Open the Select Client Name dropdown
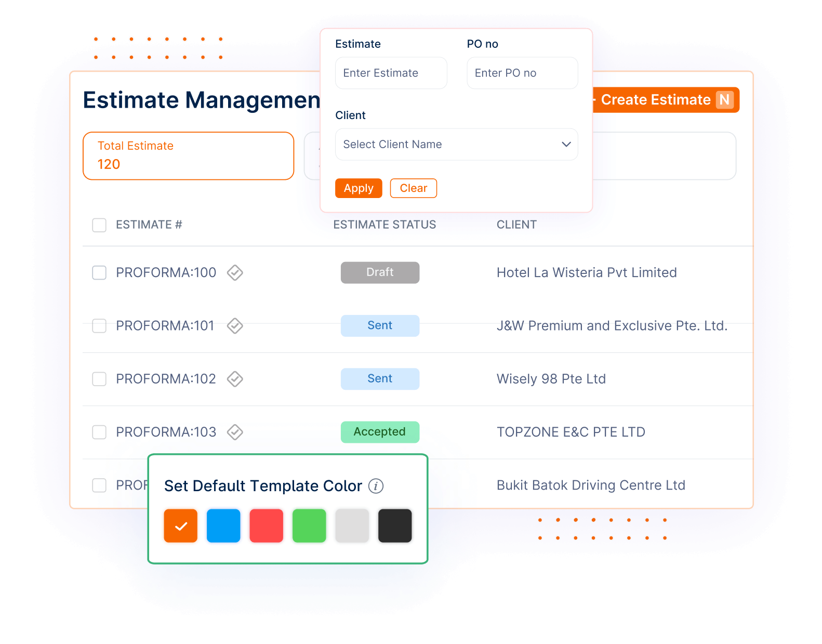 pos(457,144)
